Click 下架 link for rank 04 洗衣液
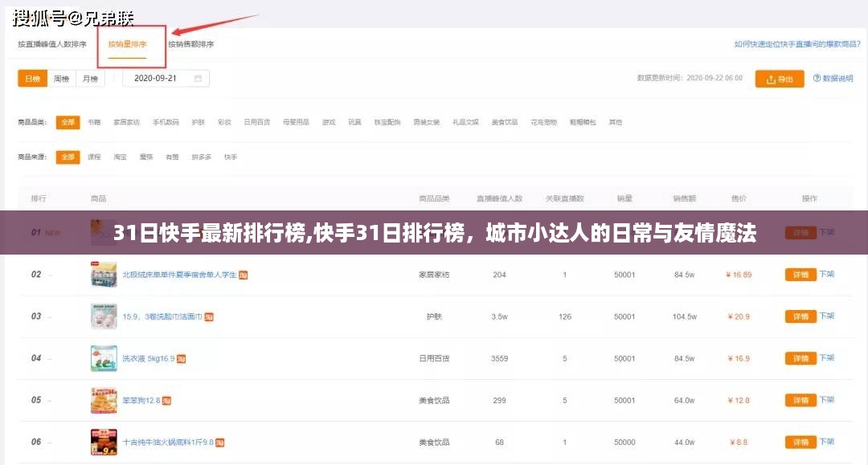The width and height of the screenshot is (868, 465). [x=827, y=358]
